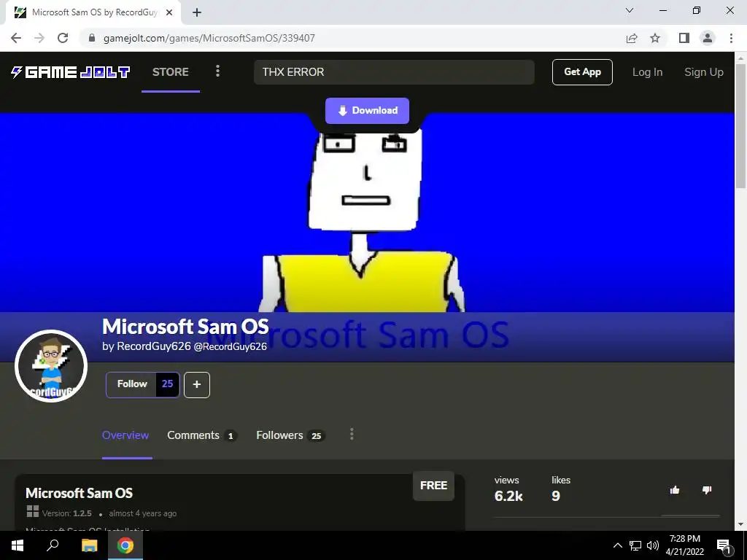Viewport: 747px width, 560px height.
Task: Follow the Microsoft Sam OS game
Action: [131, 384]
